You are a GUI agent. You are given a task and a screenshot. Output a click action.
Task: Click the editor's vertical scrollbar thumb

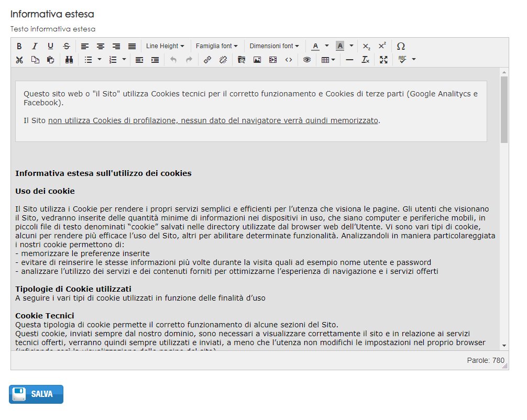pos(504,109)
